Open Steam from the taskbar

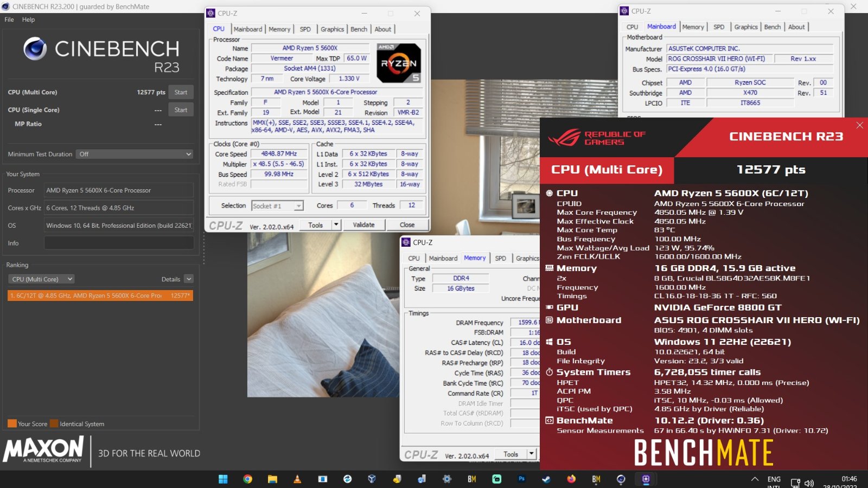546,479
